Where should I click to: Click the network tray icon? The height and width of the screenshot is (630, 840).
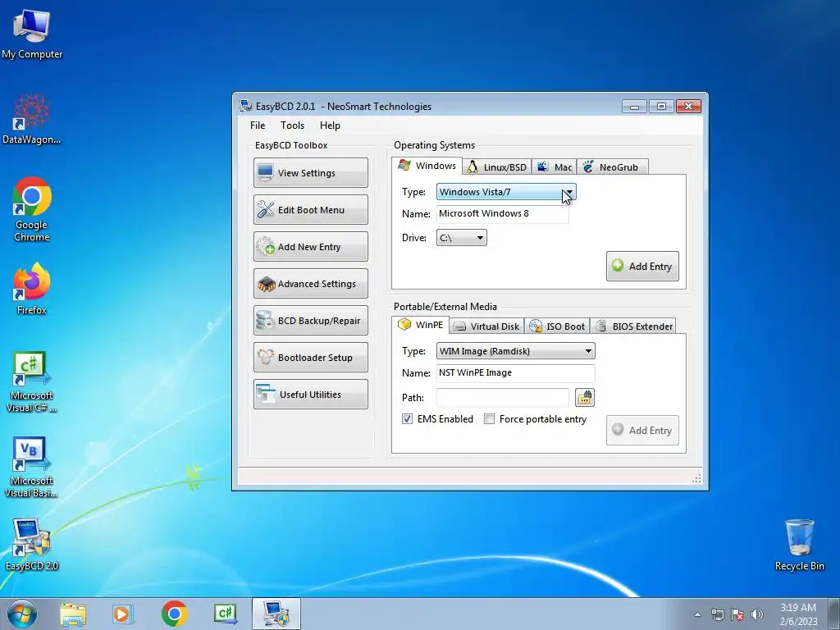coord(717,614)
